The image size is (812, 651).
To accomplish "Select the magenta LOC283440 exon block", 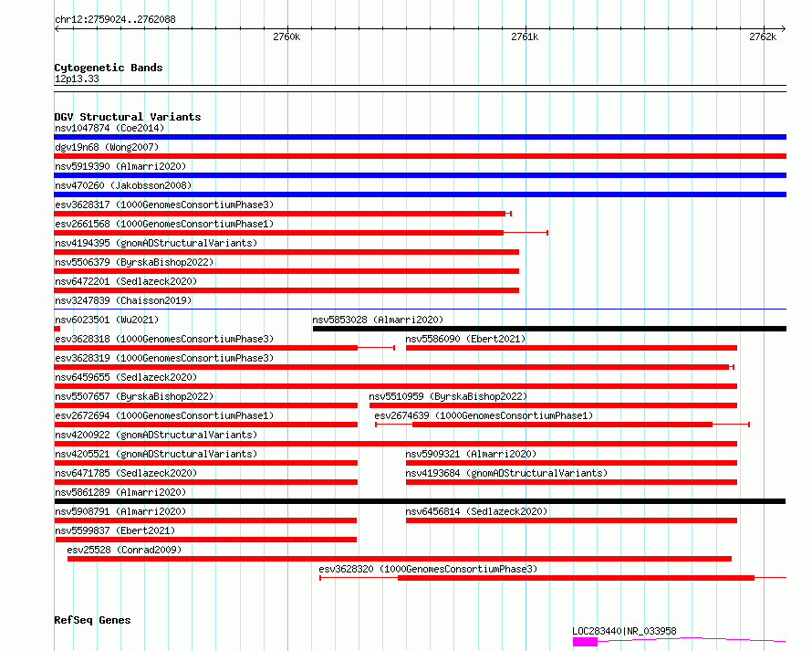I will [585, 642].
